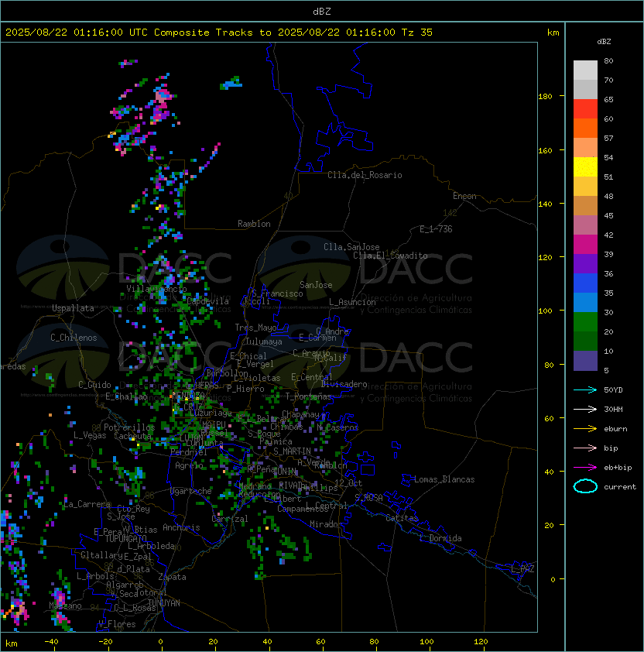Click the 180 km vertical axis tick label
The width and height of the screenshot is (644, 652).
click(545, 97)
